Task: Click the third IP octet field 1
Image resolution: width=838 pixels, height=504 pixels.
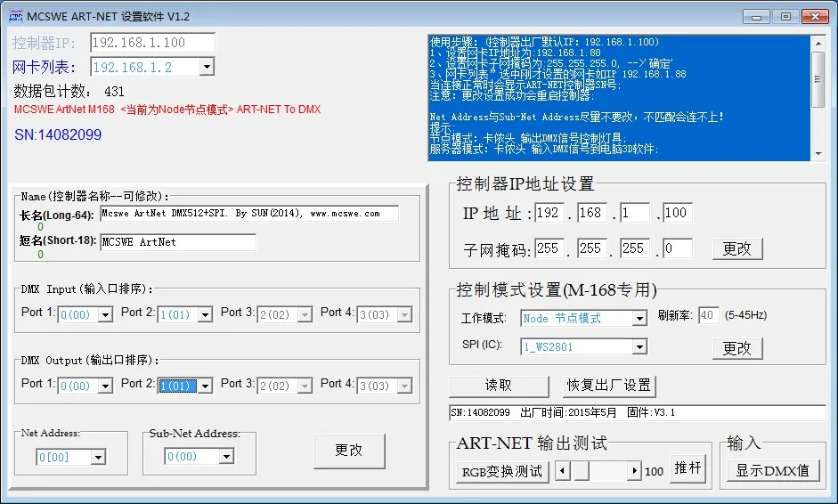Action: tap(634, 213)
